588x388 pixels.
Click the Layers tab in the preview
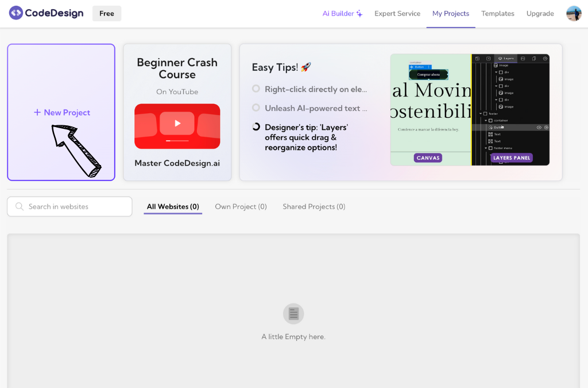(x=505, y=59)
